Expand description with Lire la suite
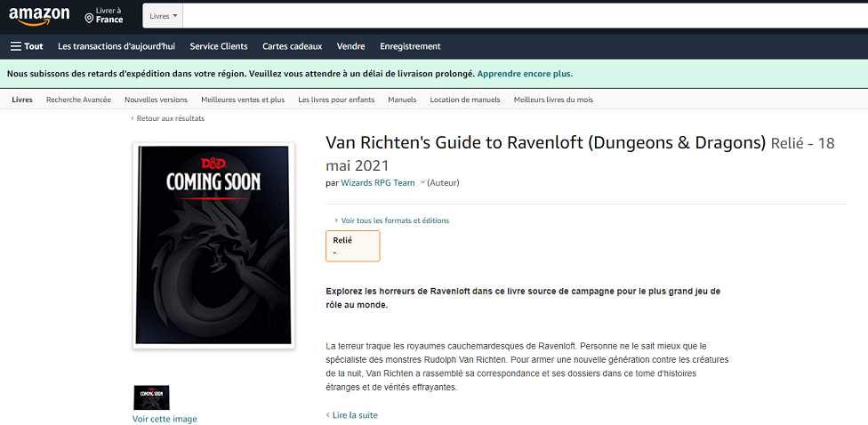 352,415
